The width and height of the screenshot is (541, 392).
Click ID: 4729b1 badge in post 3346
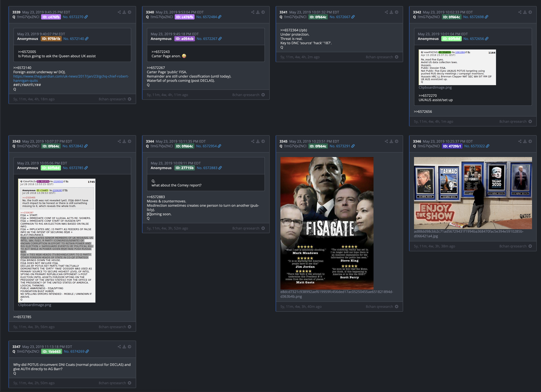pyautogui.click(x=452, y=146)
